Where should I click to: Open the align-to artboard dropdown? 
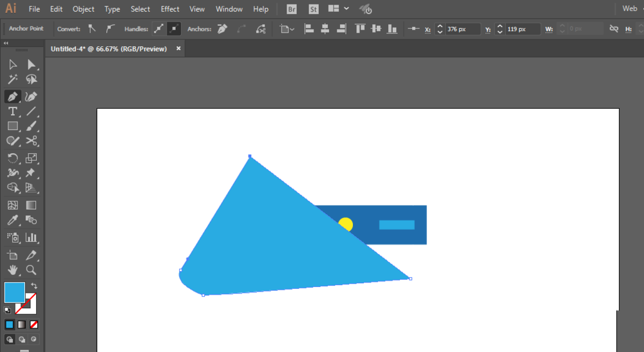(x=287, y=29)
